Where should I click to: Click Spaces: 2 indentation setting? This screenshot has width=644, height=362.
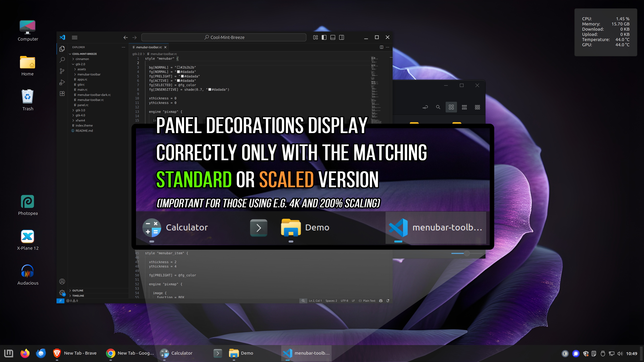pyautogui.click(x=331, y=301)
